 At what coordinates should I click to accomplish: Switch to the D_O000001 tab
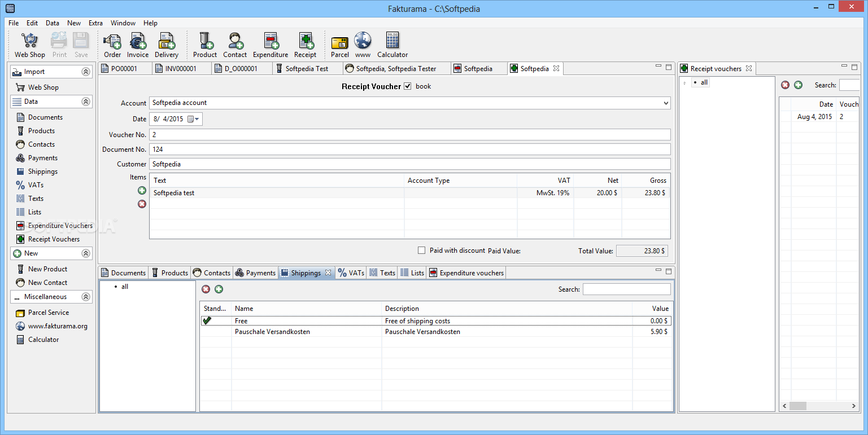point(242,68)
